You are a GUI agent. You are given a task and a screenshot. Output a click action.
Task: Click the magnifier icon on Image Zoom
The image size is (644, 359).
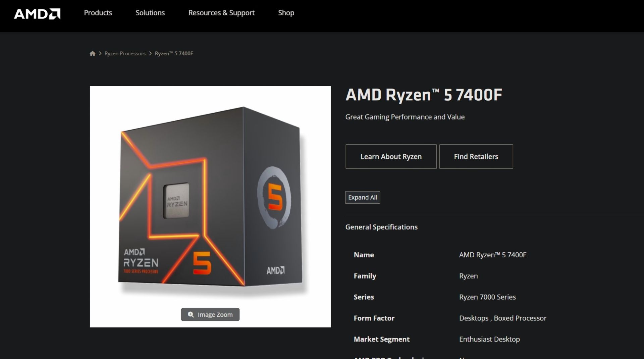point(191,314)
